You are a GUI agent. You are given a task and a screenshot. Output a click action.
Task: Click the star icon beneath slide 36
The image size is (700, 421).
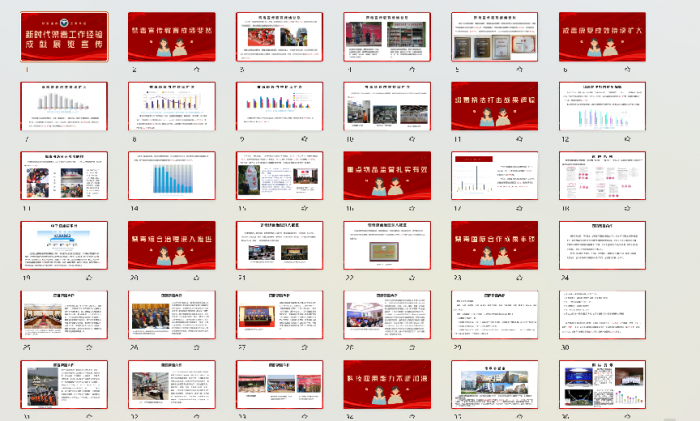pos(626,414)
